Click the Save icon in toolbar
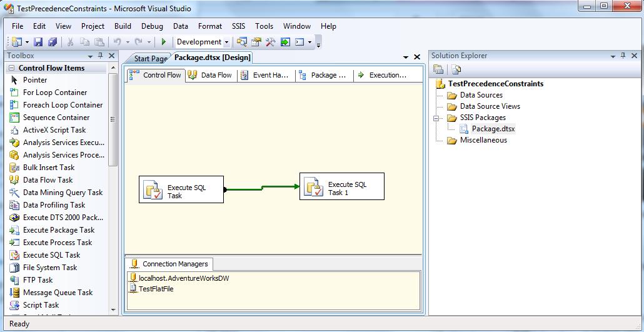 point(38,42)
